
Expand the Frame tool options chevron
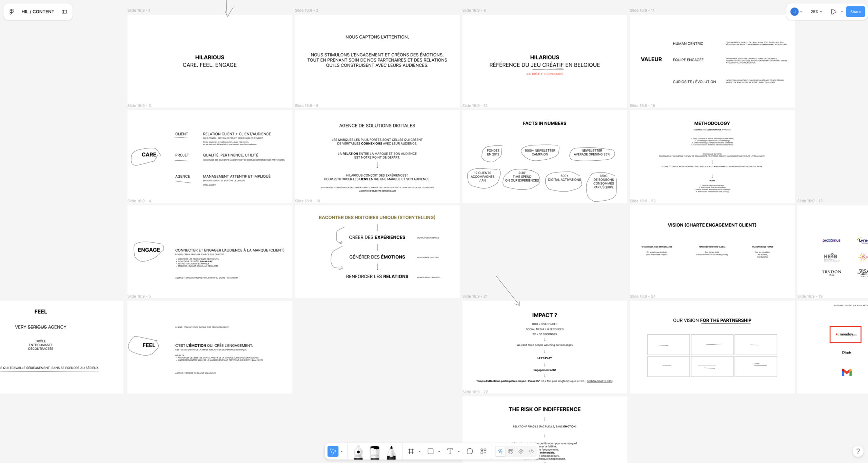tap(419, 451)
